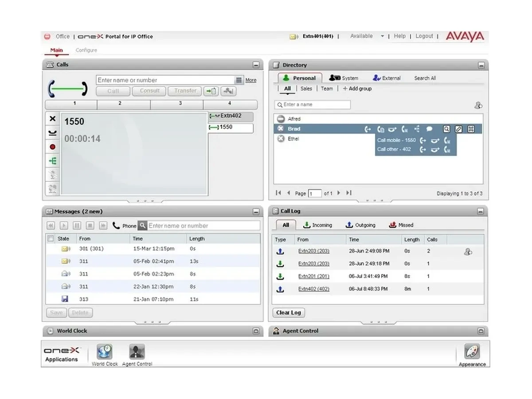Show Incoming calls in Call Log
The image size is (532, 399).
(317, 225)
